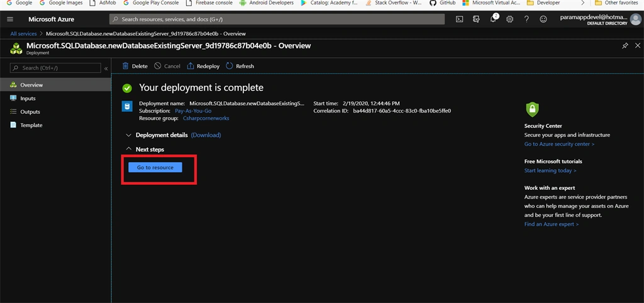644x303 pixels.
Task: Focus the left menu Search (Ctrl+/) field
Action: click(x=55, y=68)
